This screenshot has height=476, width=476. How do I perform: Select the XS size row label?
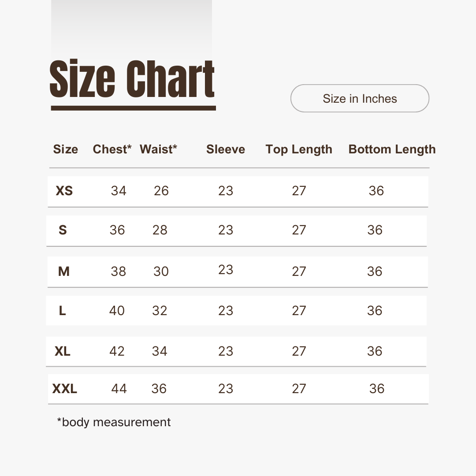coord(64,191)
